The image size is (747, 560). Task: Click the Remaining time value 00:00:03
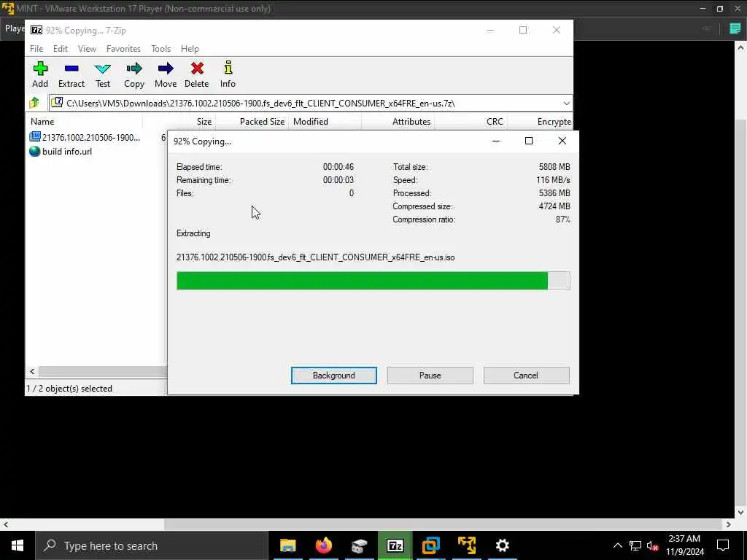point(338,180)
